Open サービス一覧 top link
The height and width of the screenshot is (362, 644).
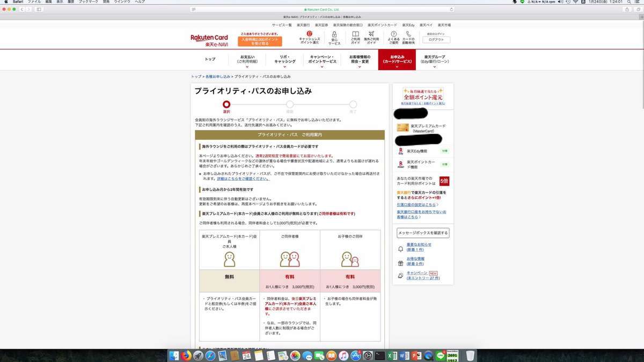pyautogui.click(x=282, y=25)
